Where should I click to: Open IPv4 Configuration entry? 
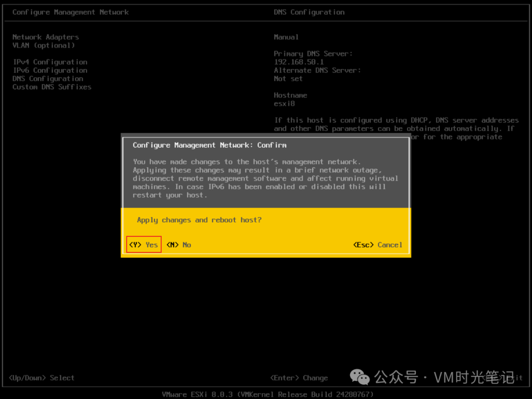pos(50,62)
